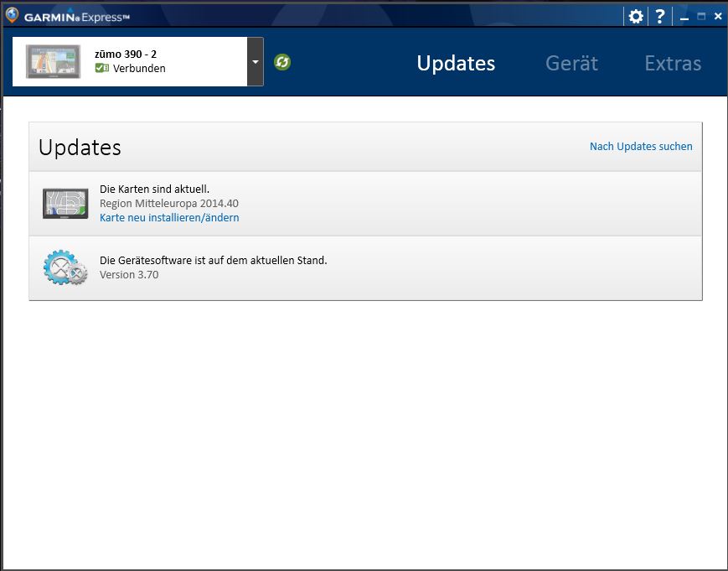Select the Version 3.70 software text

[129, 274]
